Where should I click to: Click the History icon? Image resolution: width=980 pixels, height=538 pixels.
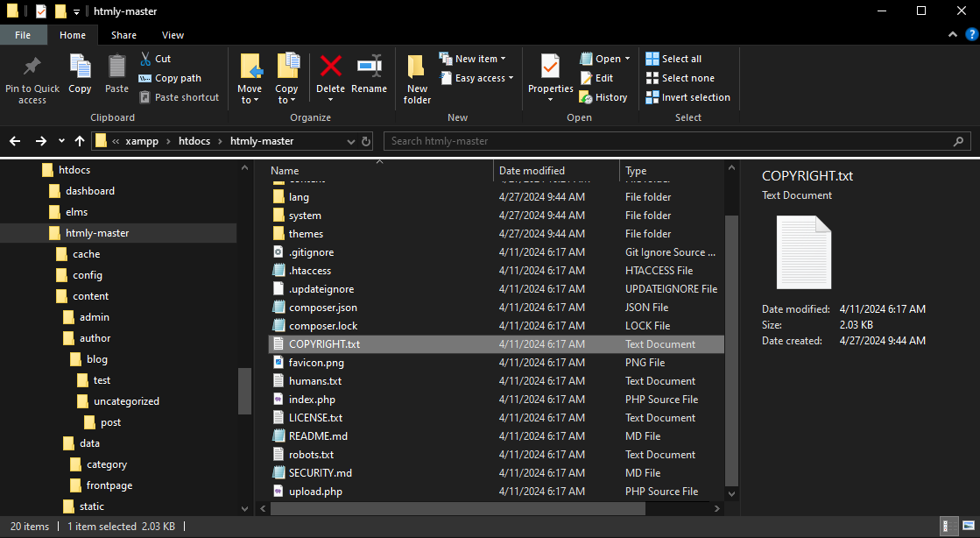coord(603,96)
